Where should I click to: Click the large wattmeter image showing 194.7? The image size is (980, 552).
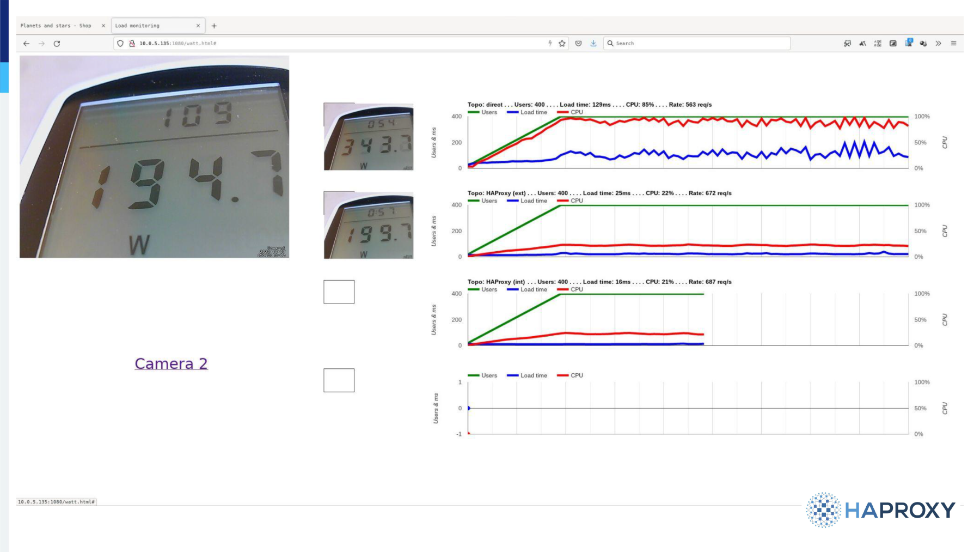coord(154,157)
